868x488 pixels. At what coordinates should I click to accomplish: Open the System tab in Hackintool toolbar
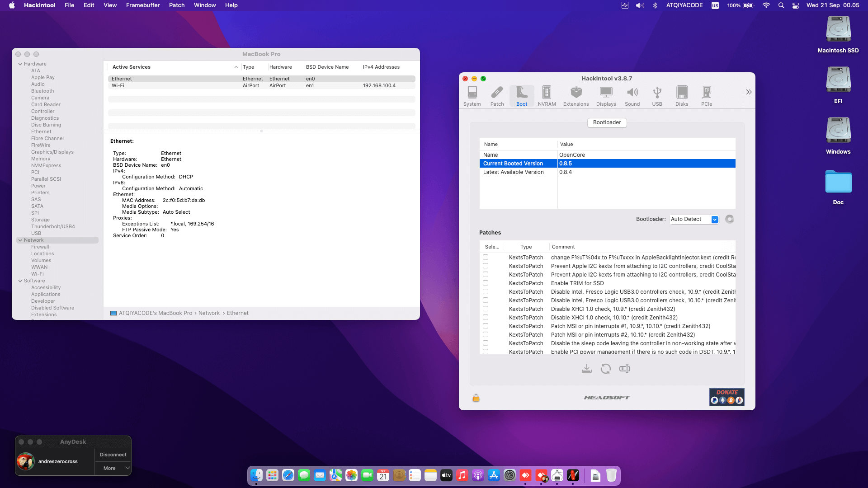coord(472,96)
